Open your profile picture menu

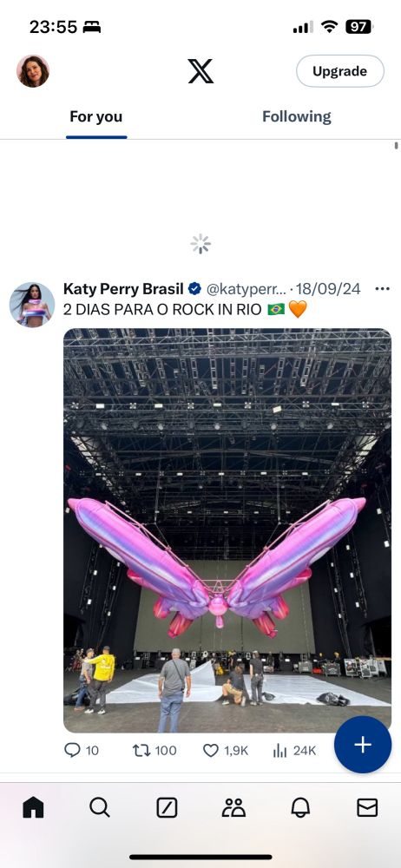click(x=33, y=71)
